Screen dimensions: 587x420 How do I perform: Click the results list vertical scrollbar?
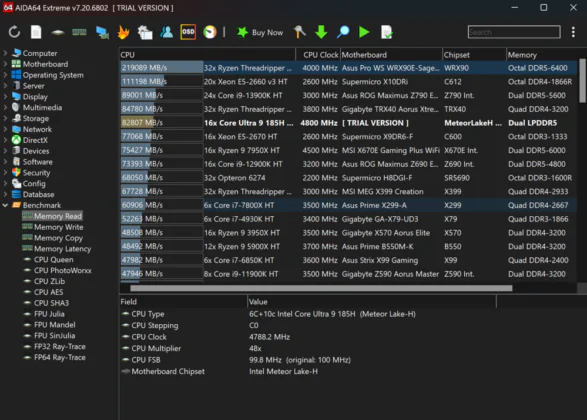click(x=582, y=80)
